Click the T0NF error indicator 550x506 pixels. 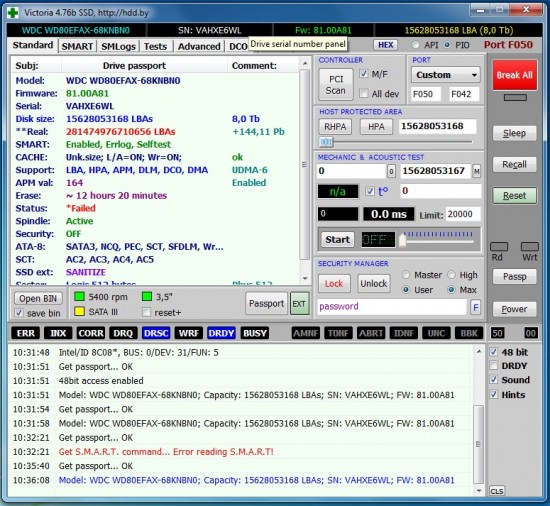click(x=338, y=333)
